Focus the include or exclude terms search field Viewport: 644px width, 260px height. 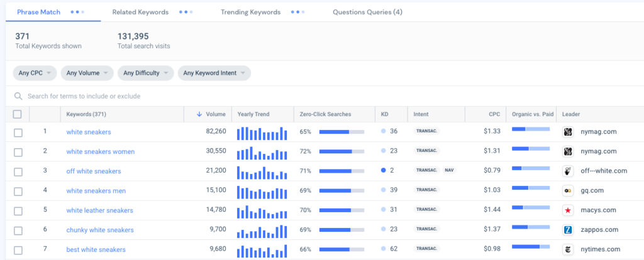(189, 96)
